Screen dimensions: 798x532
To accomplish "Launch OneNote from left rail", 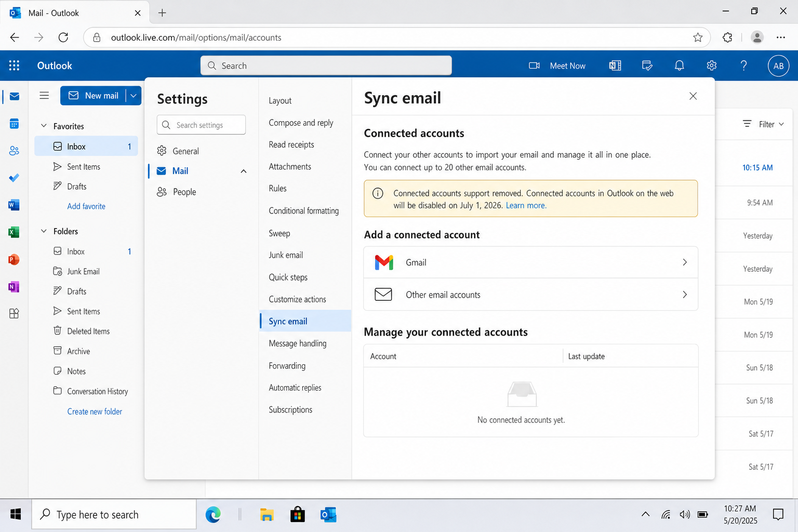I will 14,286.
